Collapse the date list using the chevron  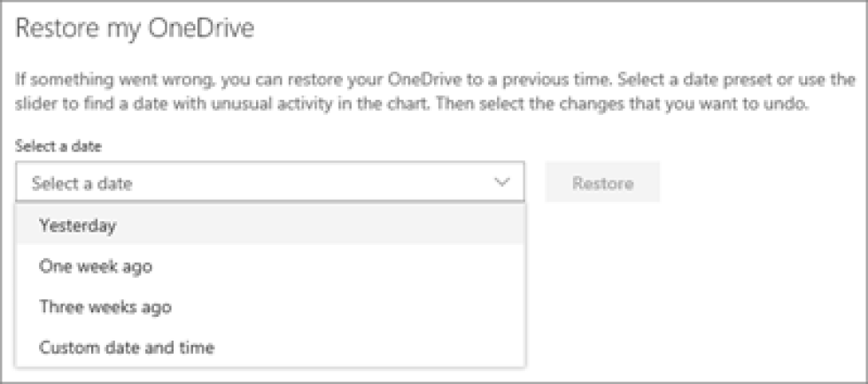pyautogui.click(x=502, y=183)
